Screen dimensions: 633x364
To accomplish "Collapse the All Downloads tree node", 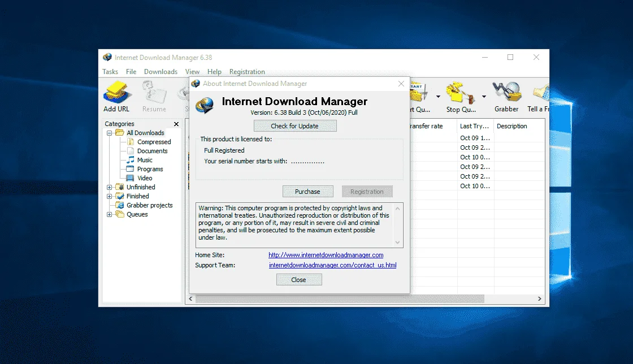I will click(109, 133).
